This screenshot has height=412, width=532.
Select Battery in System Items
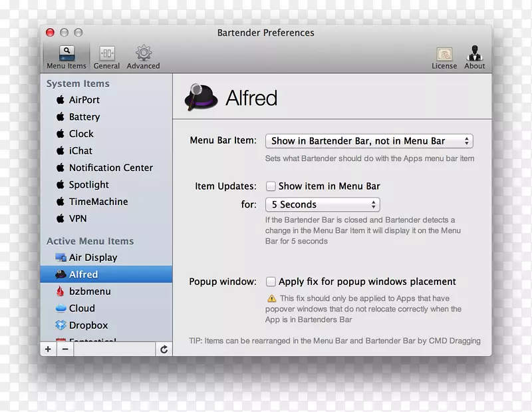click(x=106, y=116)
